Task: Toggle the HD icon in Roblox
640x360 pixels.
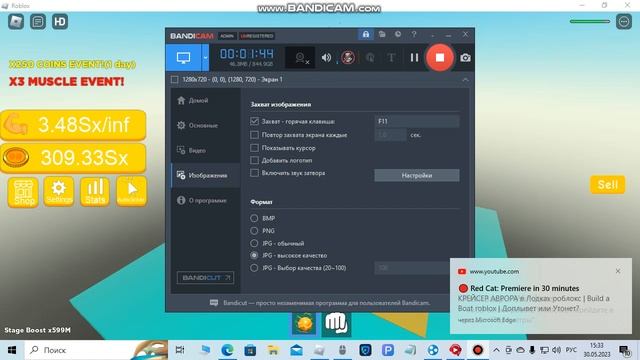Action: (x=60, y=22)
